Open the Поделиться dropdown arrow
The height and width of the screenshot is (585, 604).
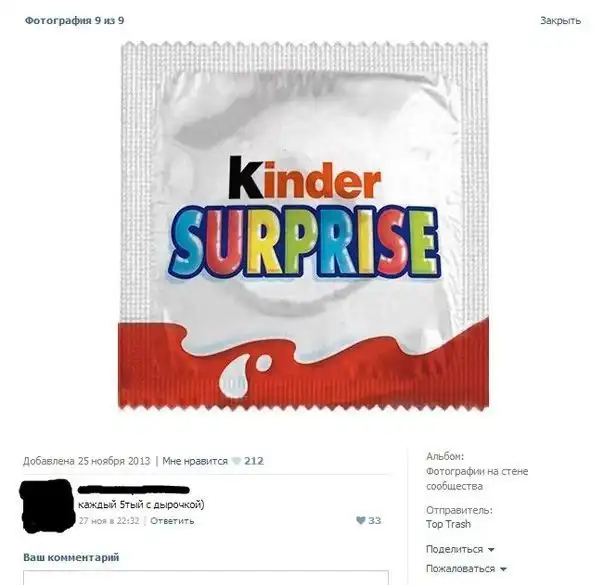[x=491, y=550]
